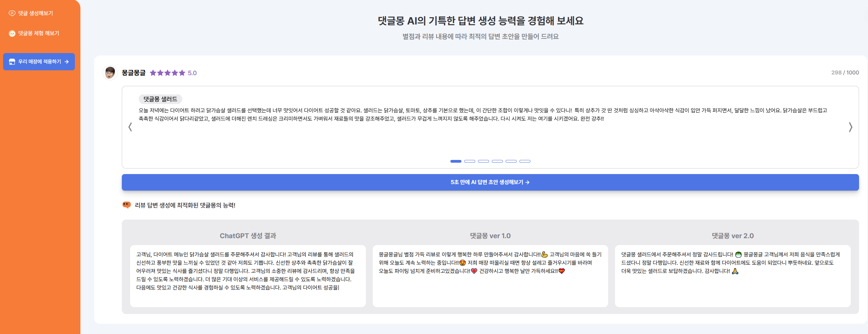Click the 우리 매장에 적용하기 button
The width and height of the screenshot is (868, 334).
(x=39, y=62)
